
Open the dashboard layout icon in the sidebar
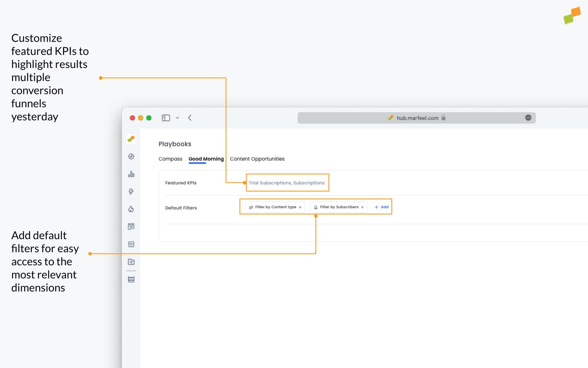click(131, 226)
